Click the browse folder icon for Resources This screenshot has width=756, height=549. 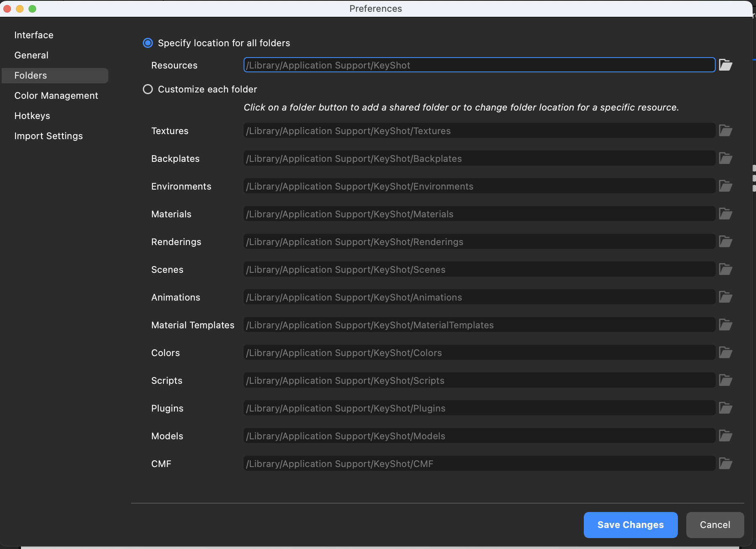click(x=725, y=65)
